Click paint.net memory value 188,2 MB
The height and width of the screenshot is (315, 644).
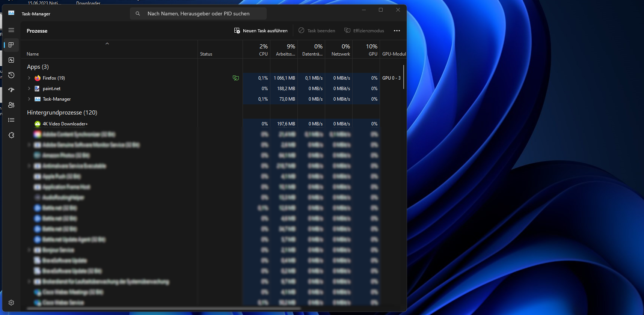click(286, 89)
